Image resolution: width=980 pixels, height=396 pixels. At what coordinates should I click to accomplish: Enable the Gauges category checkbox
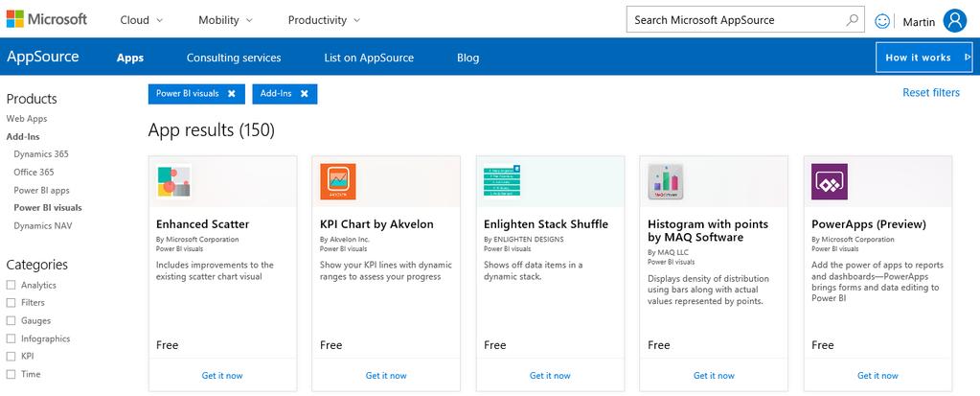pyautogui.click(x=11, y=320)
